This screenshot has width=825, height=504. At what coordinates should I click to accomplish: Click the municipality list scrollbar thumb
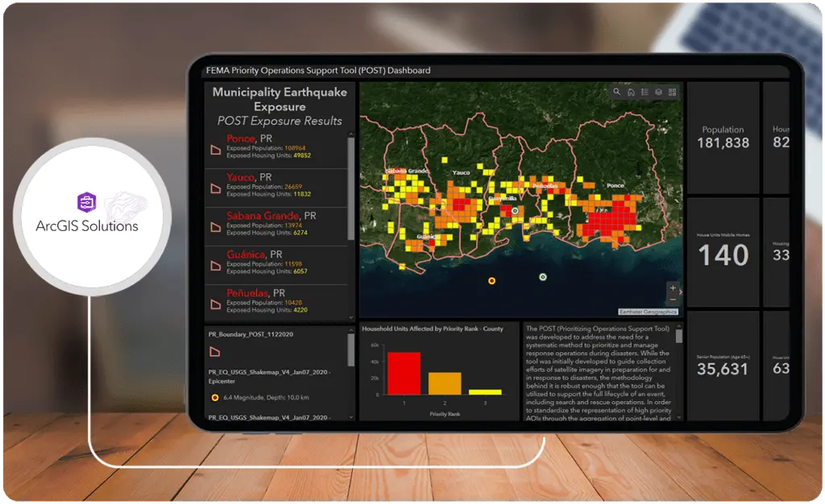(x=351, y=189)
